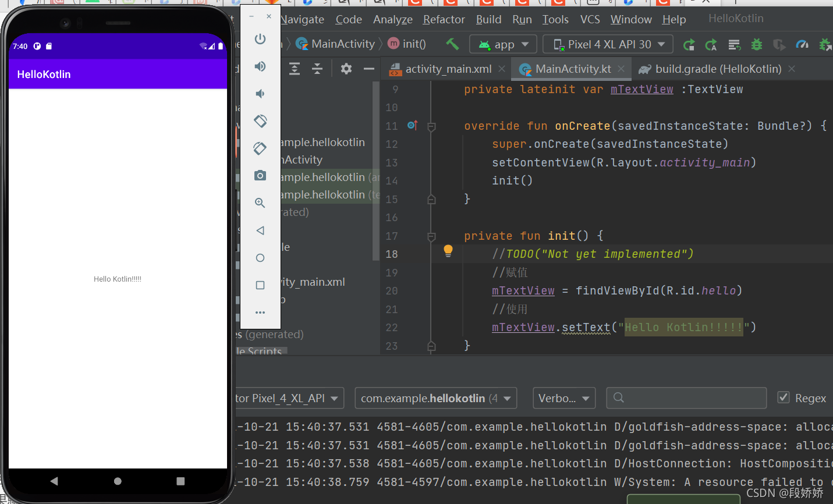Select activity_main.xml in the project tree

[x=313, y=282]
